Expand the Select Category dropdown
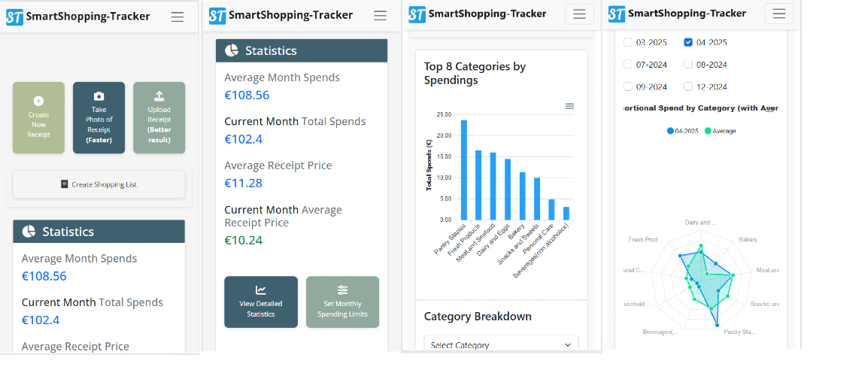Screen dimensions: 868x376 coord(502,344)
